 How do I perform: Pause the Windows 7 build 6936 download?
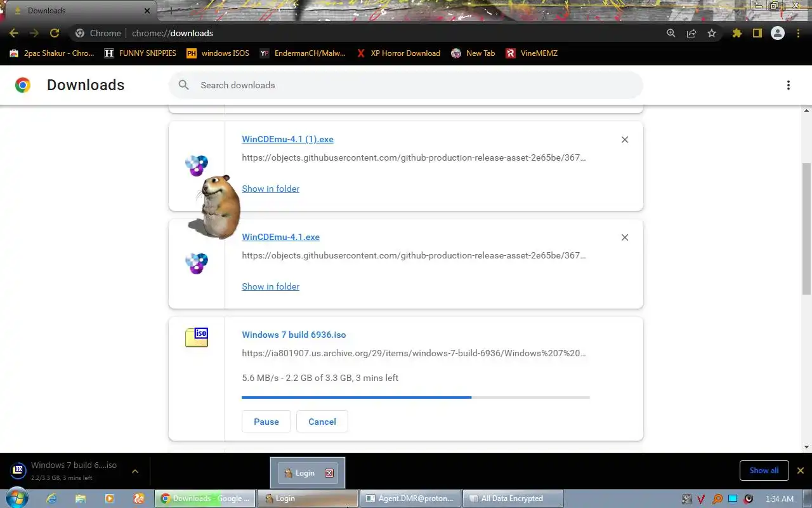tap(266, 422)
